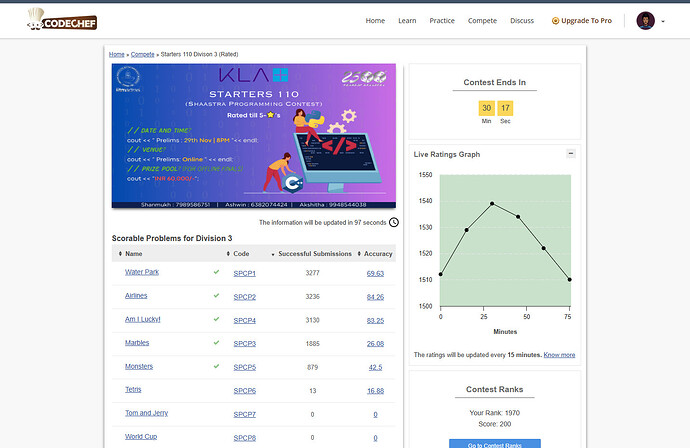The height and width of the screenshot is (448, 690).
Task: Sort problems by Name column
Action: point(130,253)
